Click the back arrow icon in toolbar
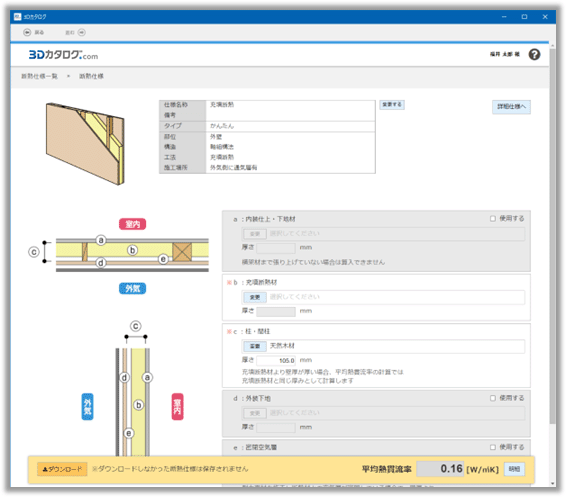This screenshot has width=566, height=497. point(27,32)
